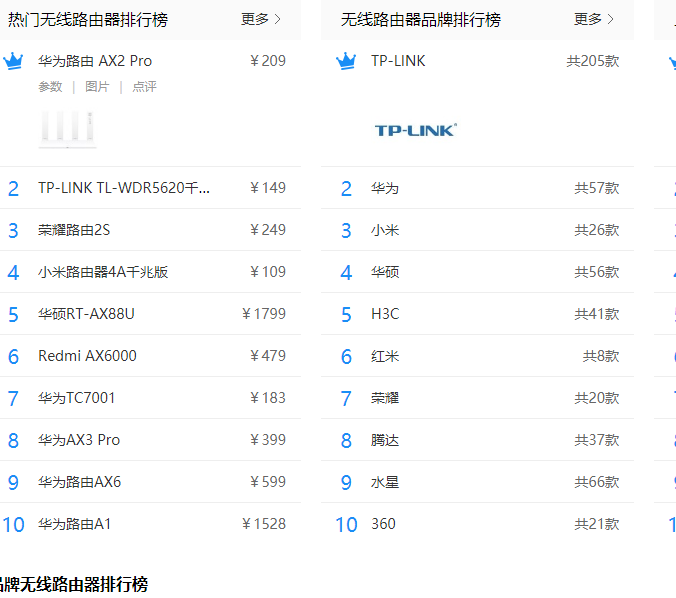Screen dimensions: 676x598
Task: Open the H3C brand ranking entry
Action: click(x=385, y=314)
